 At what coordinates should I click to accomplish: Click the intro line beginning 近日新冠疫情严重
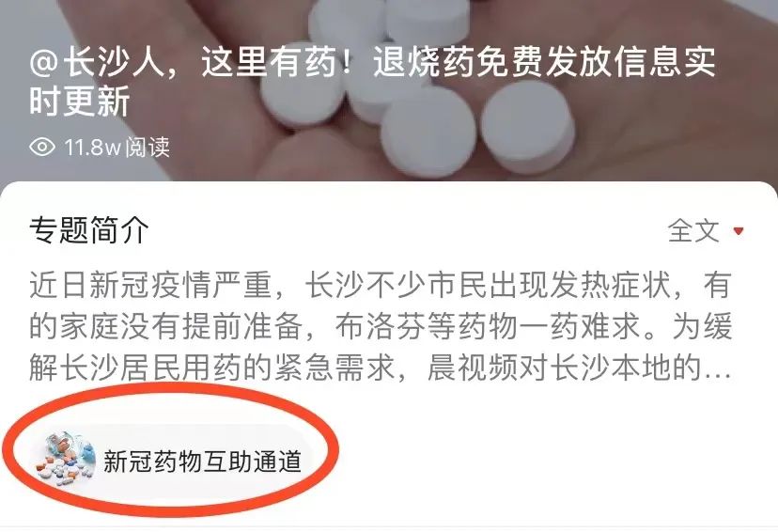380,286
